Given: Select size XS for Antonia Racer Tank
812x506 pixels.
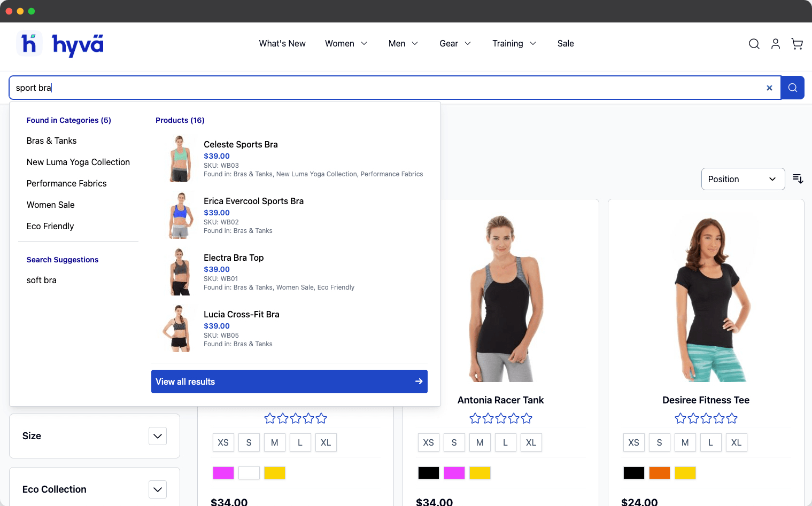Looking at the screenshot, I should click(428, 442).
